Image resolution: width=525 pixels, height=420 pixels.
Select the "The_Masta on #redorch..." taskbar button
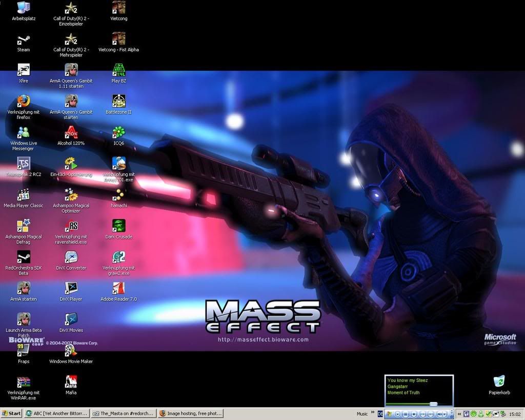(123, 413)
